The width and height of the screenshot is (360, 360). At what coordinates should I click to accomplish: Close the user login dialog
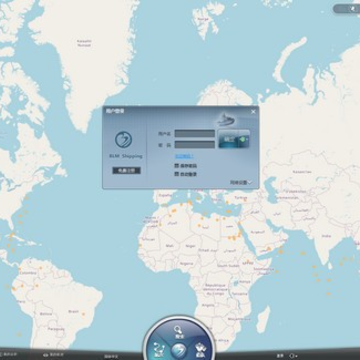click(253, 112)
